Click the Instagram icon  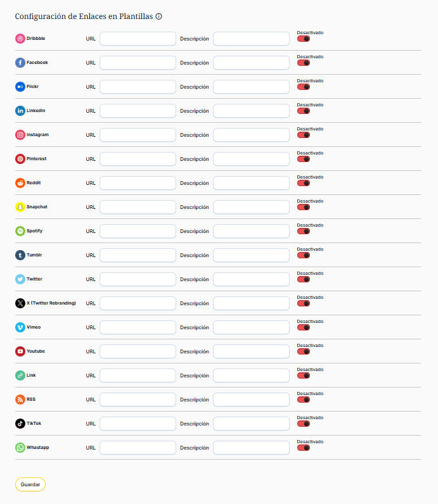pos(20,135)
